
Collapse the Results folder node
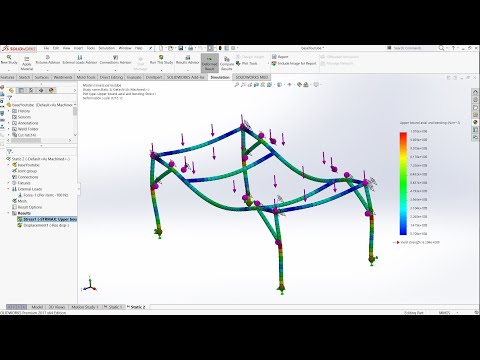tap(9, 213)
